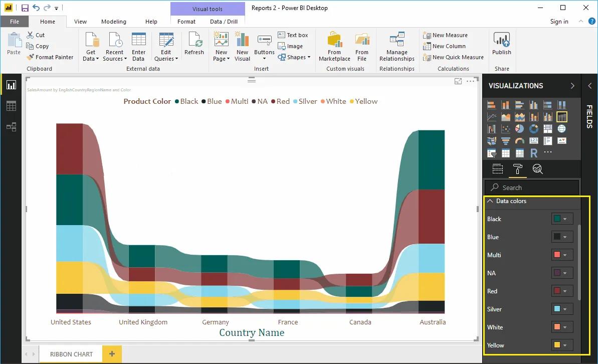Open the Data / Drill tab
Screen dimensions: 598x364
224,22
